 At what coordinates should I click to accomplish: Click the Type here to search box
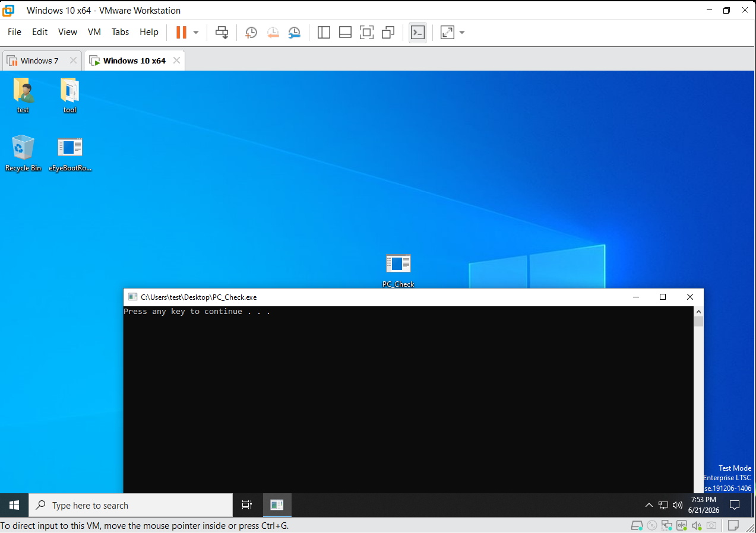point(131,505)
